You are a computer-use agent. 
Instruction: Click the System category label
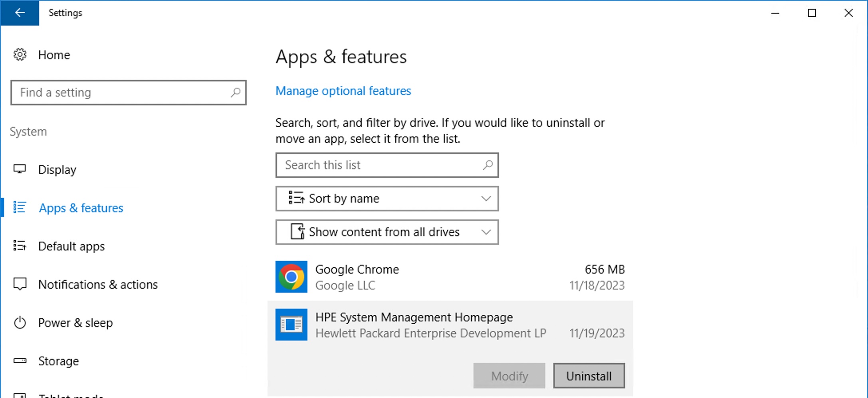tap(28, 132)
